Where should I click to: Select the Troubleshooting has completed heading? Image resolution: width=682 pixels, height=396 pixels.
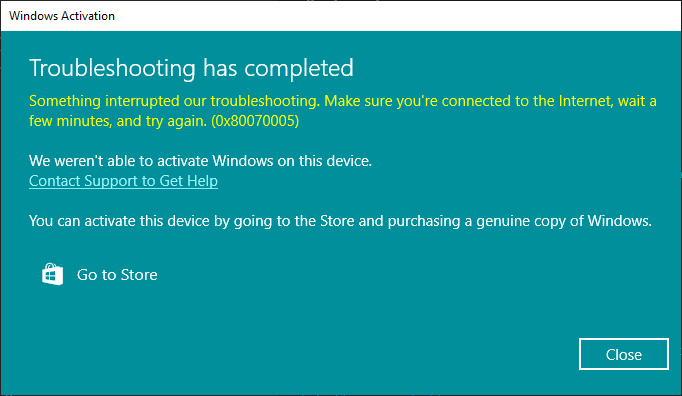coord(191,68)
